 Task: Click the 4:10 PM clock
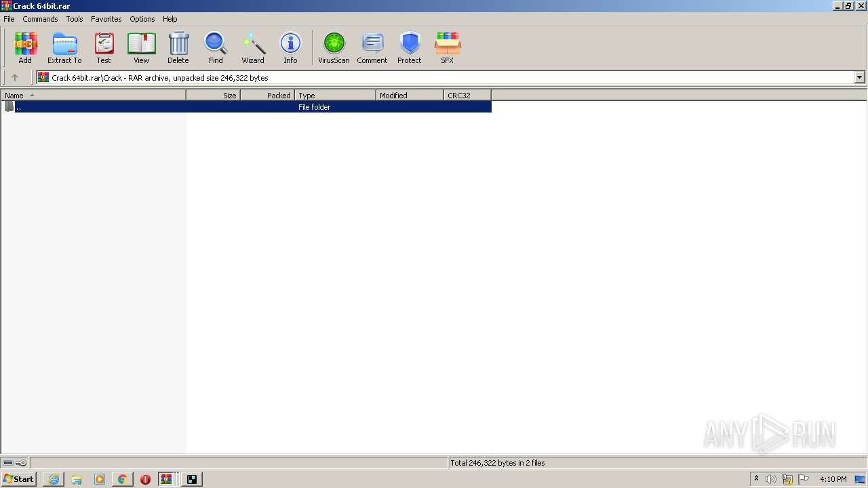point(833,479)
